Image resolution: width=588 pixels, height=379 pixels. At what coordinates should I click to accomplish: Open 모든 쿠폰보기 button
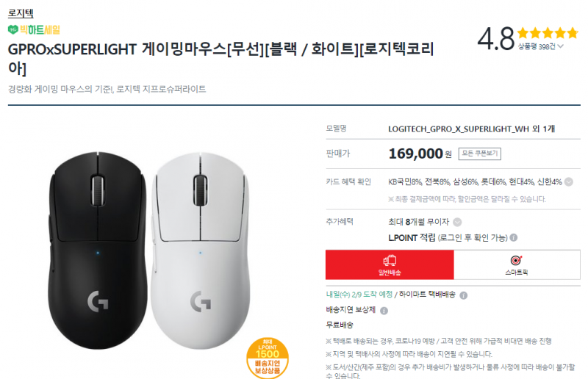[x=480, y=154]
